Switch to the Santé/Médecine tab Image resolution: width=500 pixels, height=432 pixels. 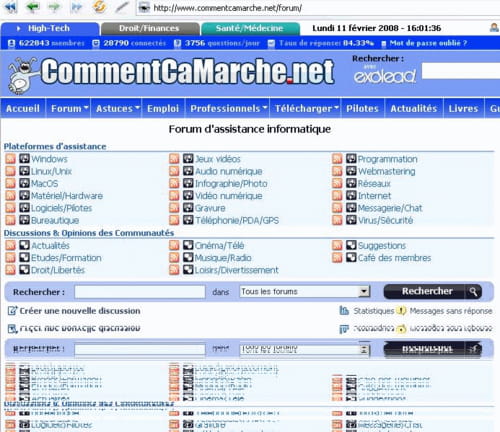click(250, 29)
